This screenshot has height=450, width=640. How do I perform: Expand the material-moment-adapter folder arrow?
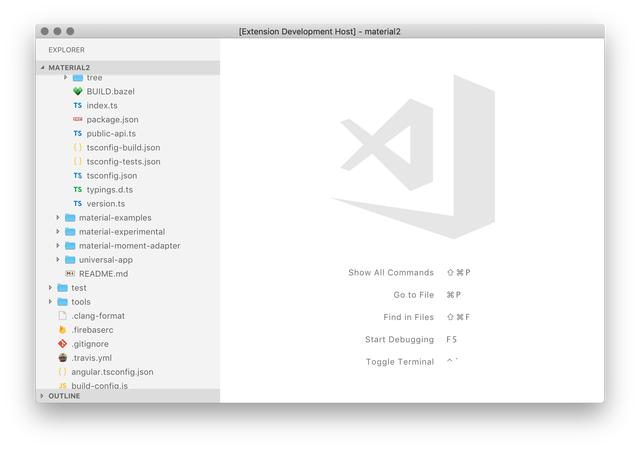pyautogui.click(x=58, y=245)
